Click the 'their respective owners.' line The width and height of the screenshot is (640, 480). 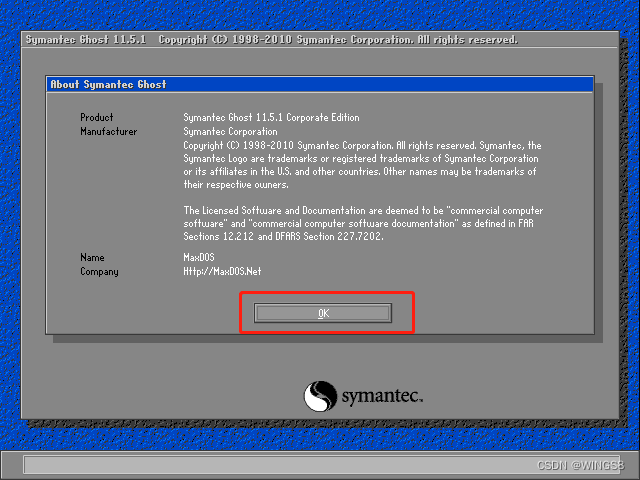click(236, 184)
